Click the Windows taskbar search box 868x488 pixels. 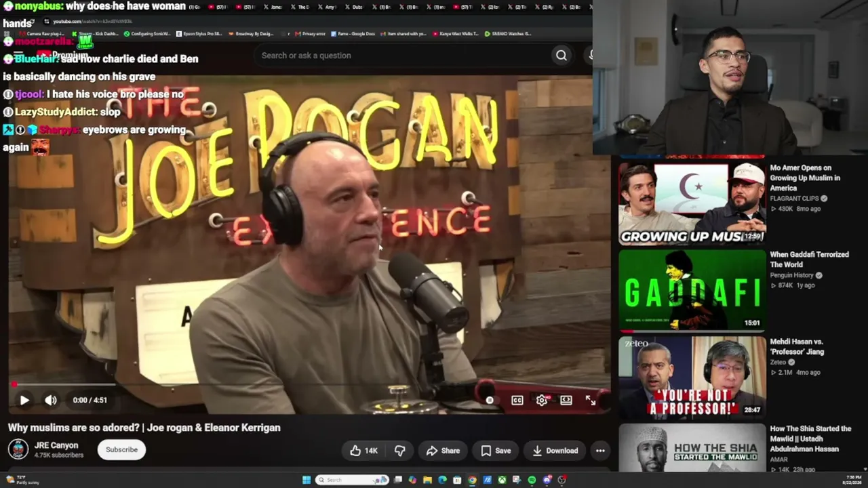[x=351, y=480]
